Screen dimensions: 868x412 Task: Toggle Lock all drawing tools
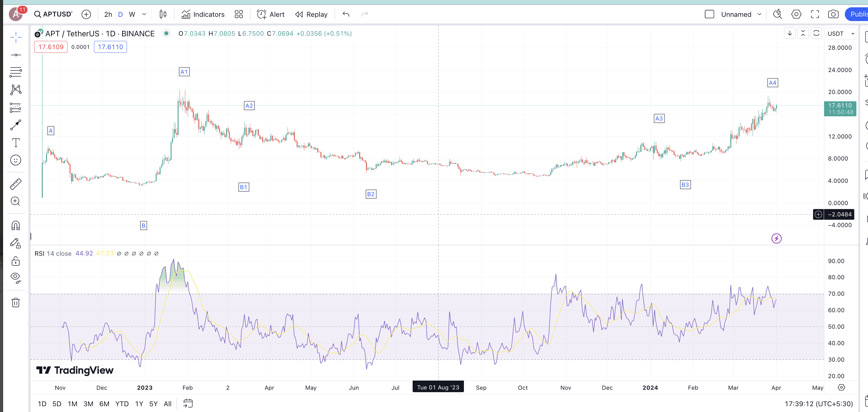coord(16,261)
